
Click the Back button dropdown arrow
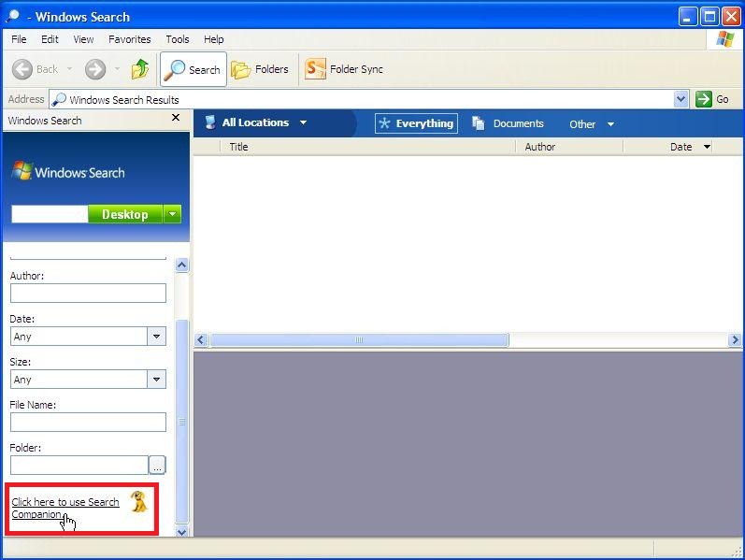(70, 69)
